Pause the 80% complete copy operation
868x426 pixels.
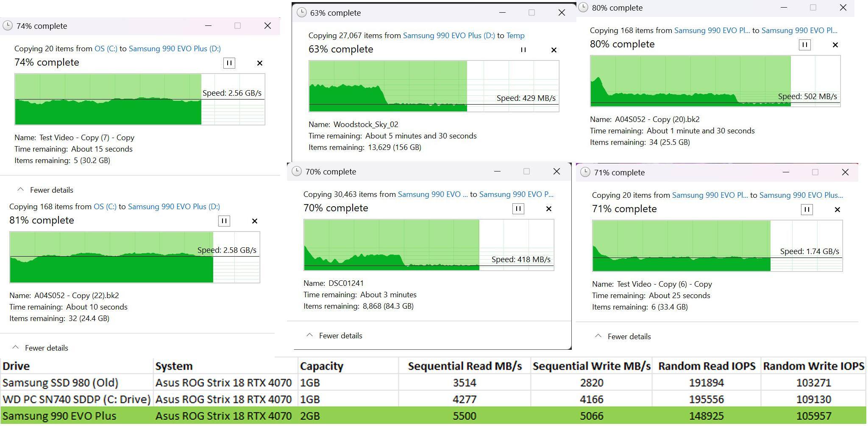pos(804,45)
